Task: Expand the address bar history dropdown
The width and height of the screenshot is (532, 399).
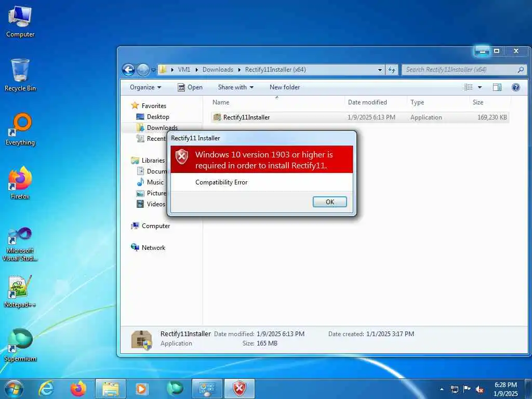Action: 380,70
